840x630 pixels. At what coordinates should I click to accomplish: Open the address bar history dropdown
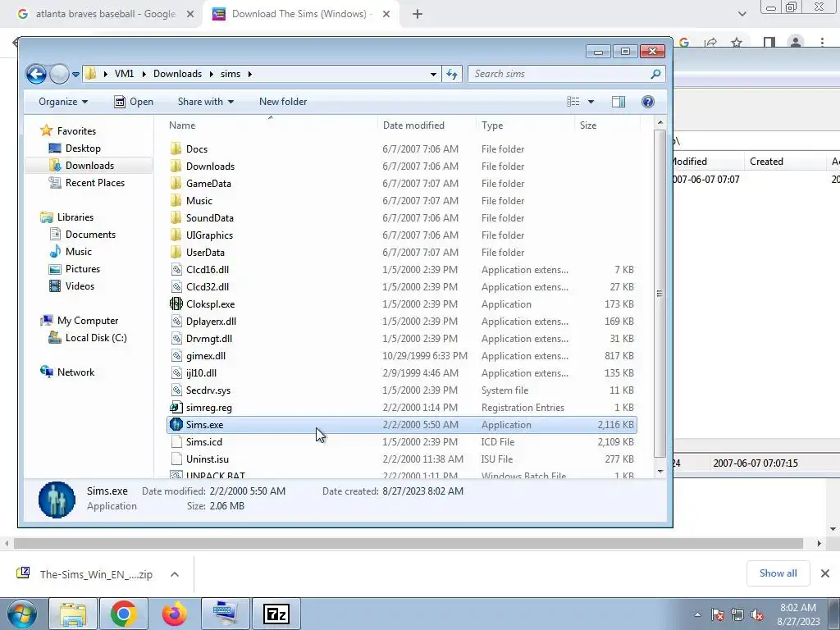433,74
